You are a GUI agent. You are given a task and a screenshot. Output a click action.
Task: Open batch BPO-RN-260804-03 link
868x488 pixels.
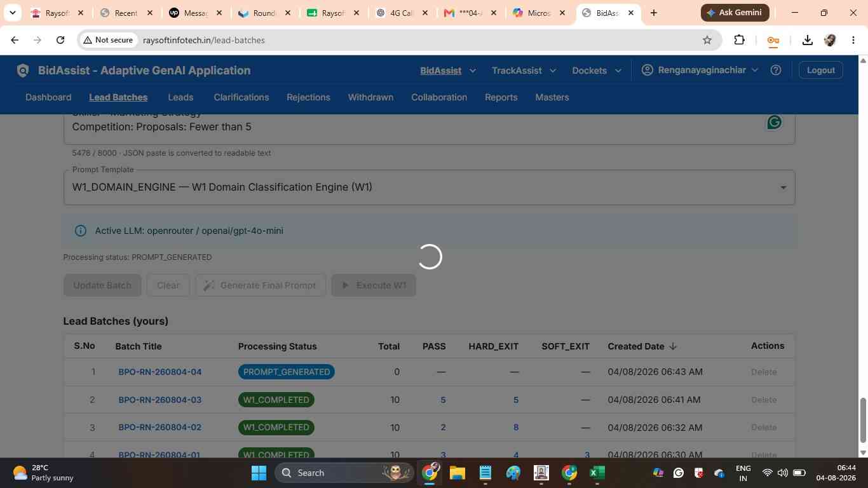point(159,400)
